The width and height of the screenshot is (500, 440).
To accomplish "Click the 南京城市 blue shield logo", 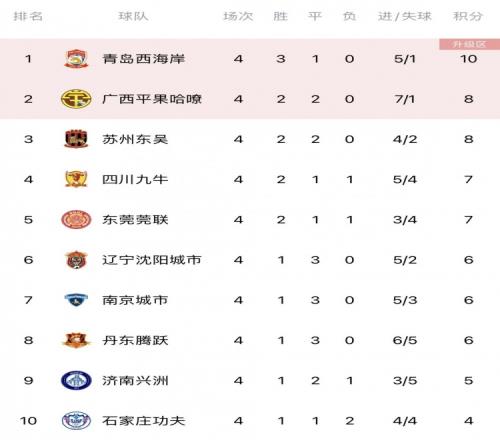I will tap(76, 300).
